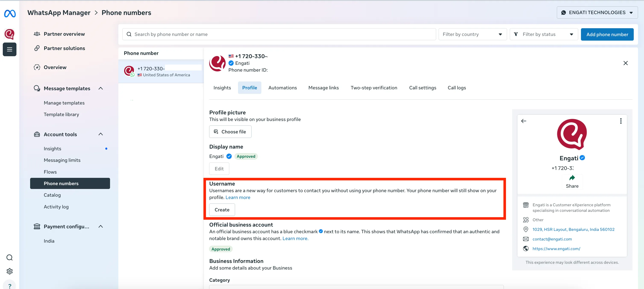Click Choose file for profile picture
644x289 pixels.
pyautogui.click(x=230, y=132)
